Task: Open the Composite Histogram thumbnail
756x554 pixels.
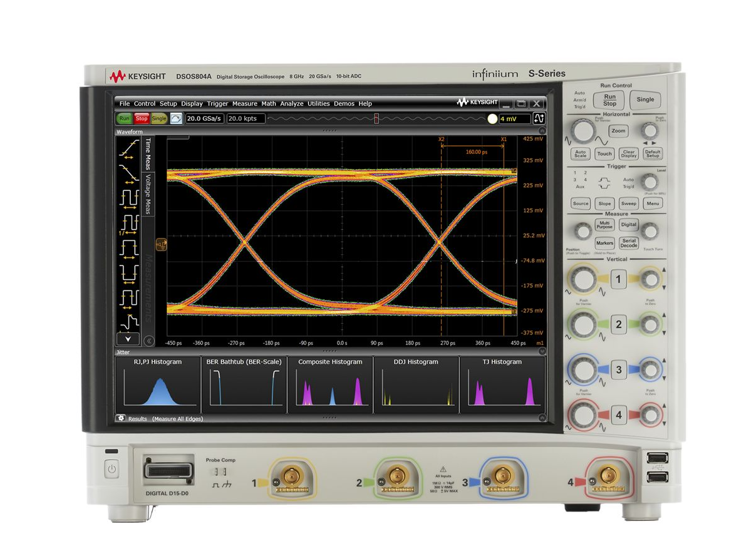Action: 330,384
